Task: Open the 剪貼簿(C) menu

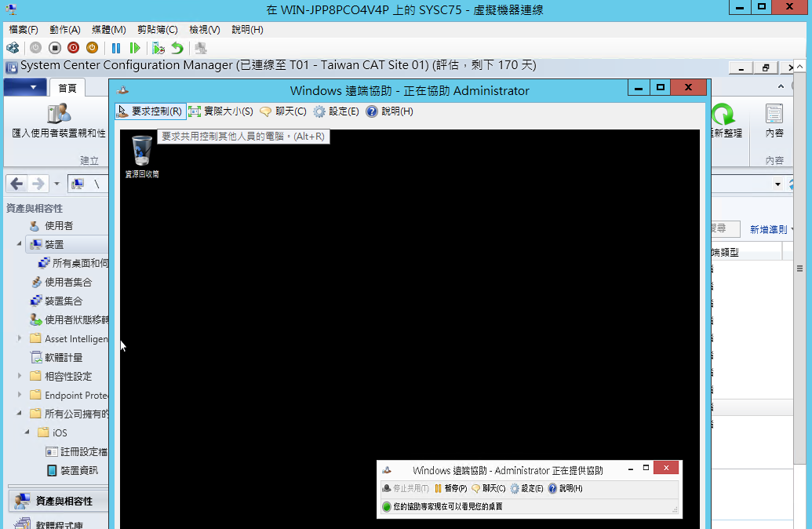Action: [x=158, y=30]
